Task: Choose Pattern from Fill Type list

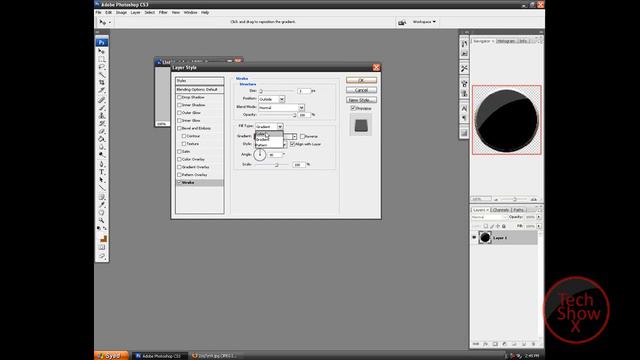Action: pyautogui.click(x=269, y=145)
